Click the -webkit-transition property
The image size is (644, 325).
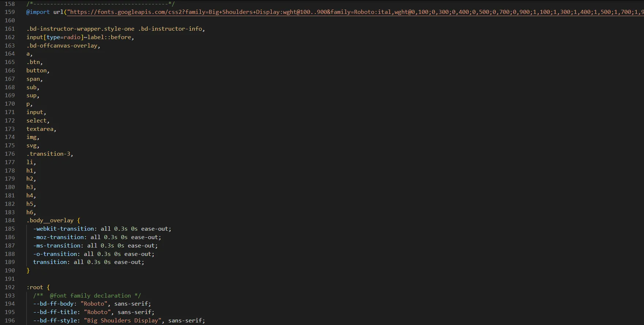[64, 229]
